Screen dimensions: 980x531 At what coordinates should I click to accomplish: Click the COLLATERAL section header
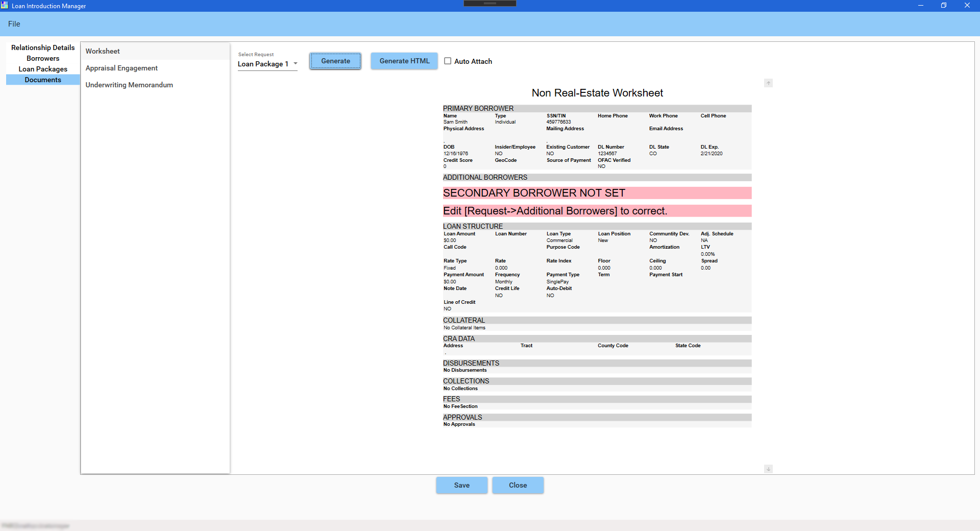click(x=597, y=320)
